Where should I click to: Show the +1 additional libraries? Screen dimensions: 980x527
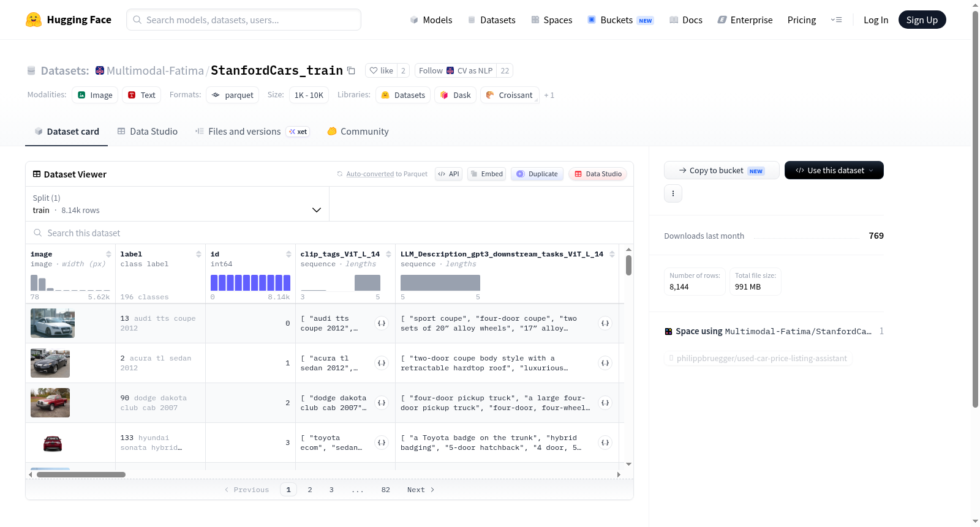[549, 95]
